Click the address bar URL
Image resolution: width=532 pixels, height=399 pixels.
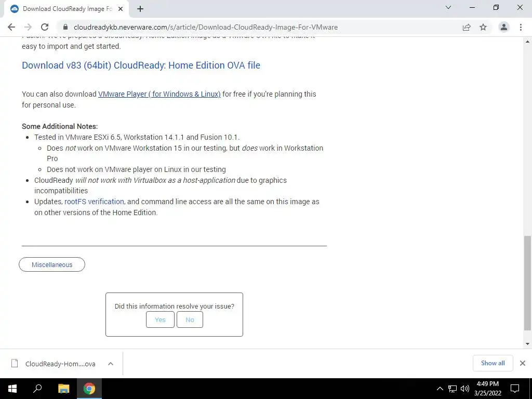pos(206,27)
